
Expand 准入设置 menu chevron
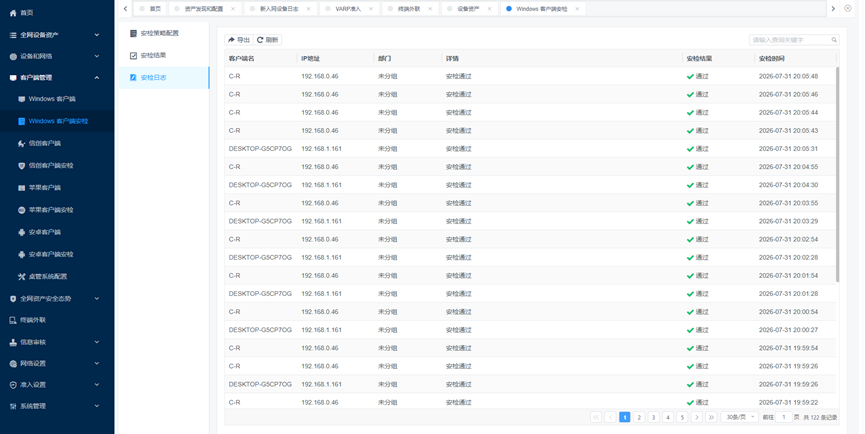pyautogui.click(x=97, y=385)
